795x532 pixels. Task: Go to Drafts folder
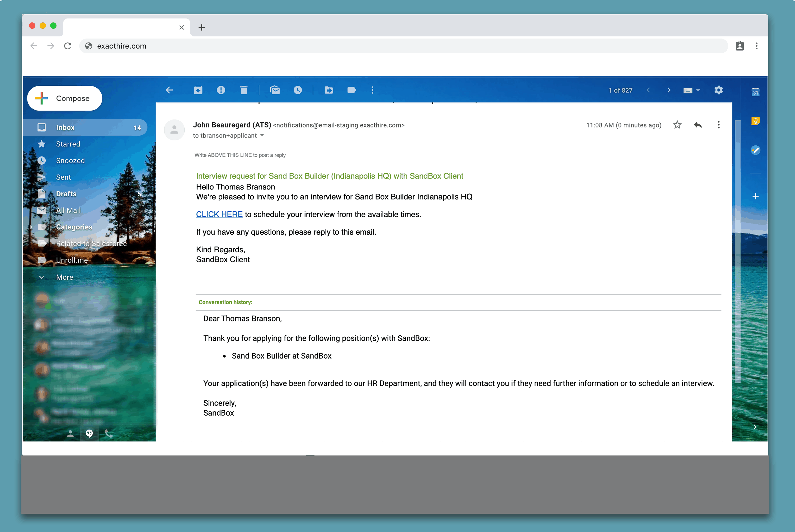coord(66,194)
